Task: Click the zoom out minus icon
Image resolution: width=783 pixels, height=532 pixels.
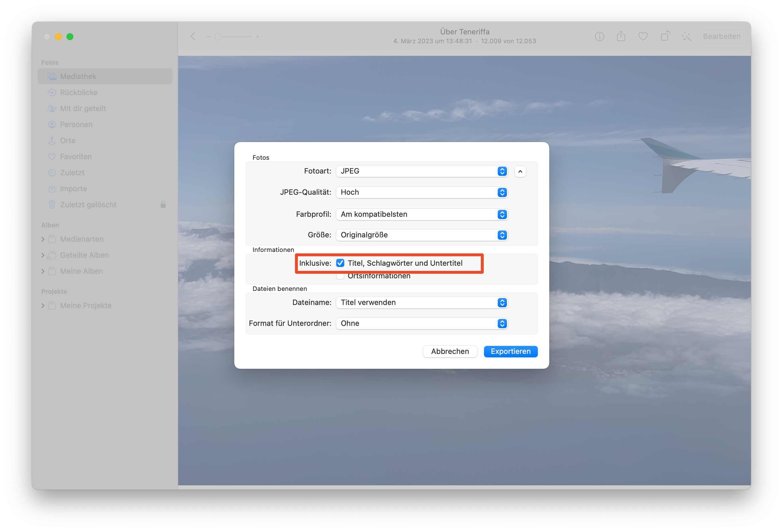Action: coord(208,36)
